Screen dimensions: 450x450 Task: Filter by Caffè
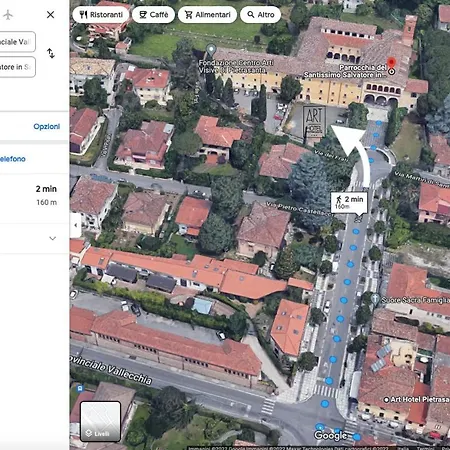pos(153,15)
